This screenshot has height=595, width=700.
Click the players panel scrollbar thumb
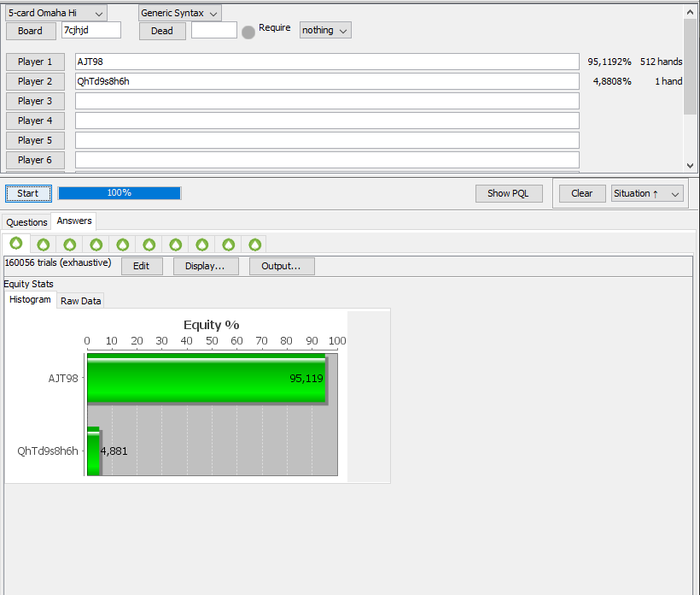click(690, 66)
